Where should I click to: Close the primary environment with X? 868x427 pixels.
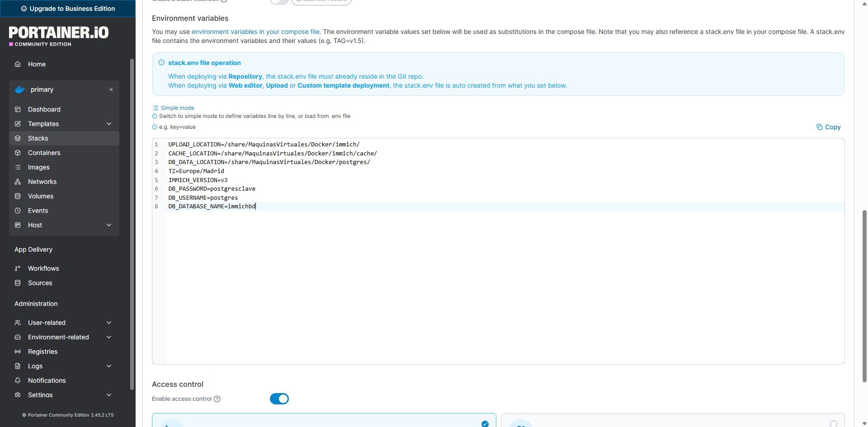pyautogui.click(x=111, y=89)
